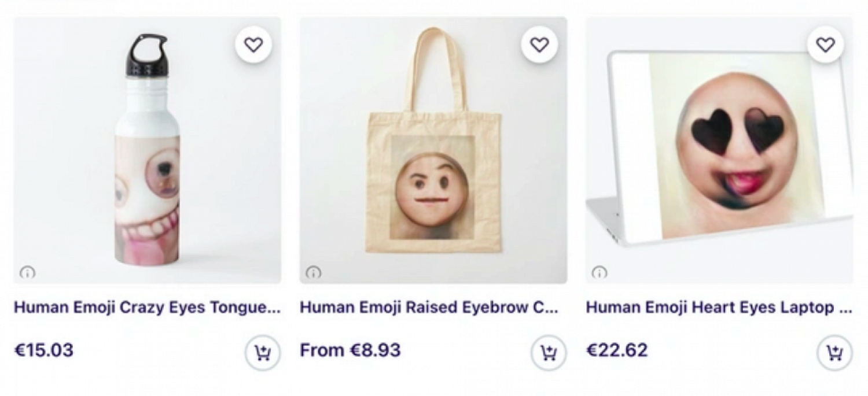868x396 pixels.
Task: Favorite the Raised Eyebrow tote bag
Action: [x=539, y=45]
